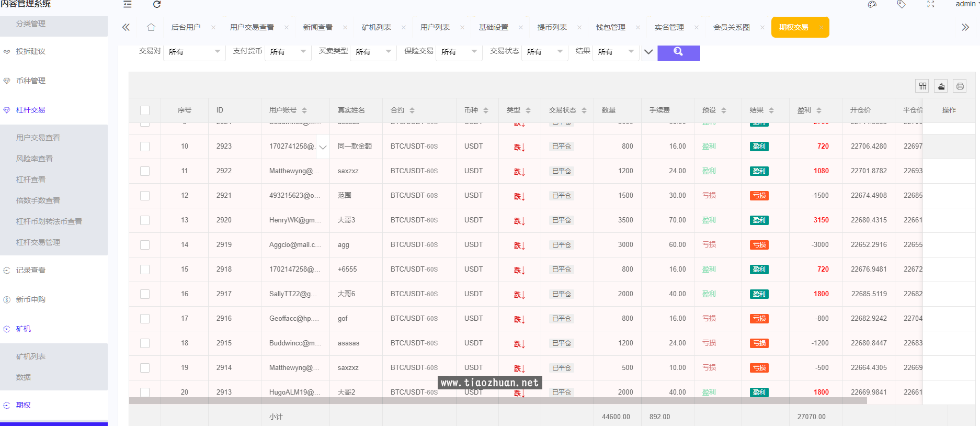Image resolution: width=980 pixels, height=426 pixels.
Task: Check the row with ID 2916
Action: tap(145, 319)
